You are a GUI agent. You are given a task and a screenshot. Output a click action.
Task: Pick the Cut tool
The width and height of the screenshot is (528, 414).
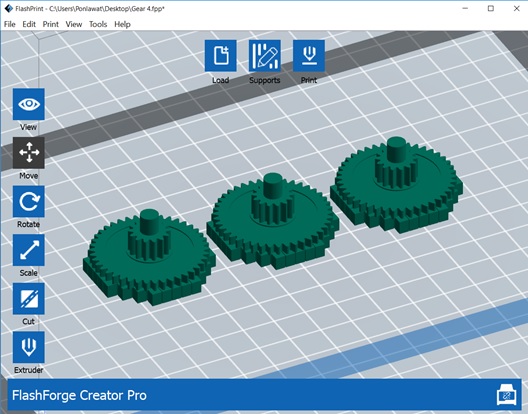[x=29, y=298]
